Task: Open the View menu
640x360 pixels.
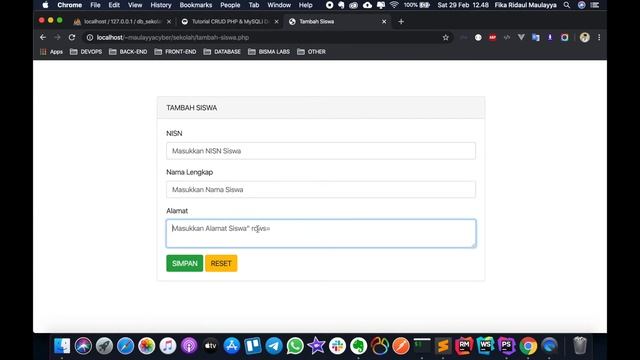Action: (x=135, y=5)
